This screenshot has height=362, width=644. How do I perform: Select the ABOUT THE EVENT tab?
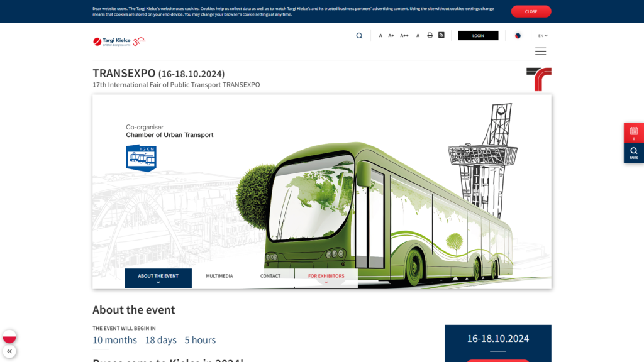158,278
